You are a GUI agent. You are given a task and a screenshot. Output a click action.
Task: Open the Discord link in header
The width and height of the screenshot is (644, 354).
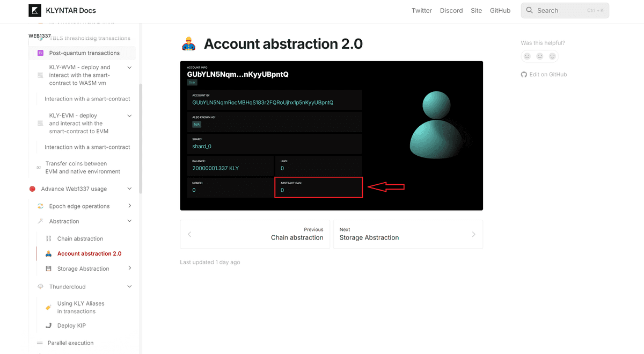click(x=451, y=11)
